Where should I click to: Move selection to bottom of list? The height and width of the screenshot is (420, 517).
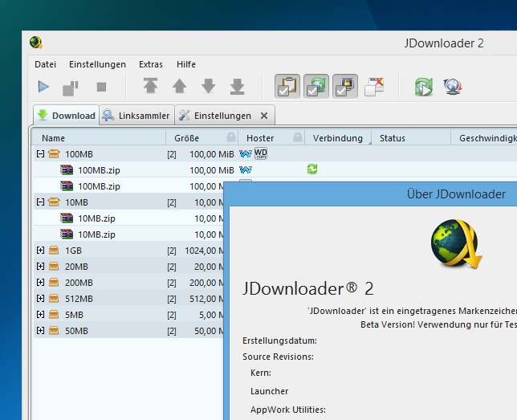pos(238,87)
